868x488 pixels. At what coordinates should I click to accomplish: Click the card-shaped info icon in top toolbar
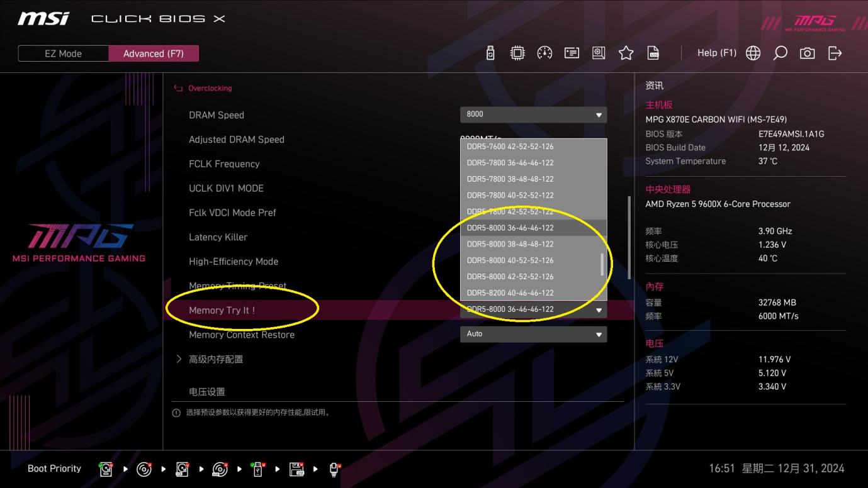pos(572,53)
